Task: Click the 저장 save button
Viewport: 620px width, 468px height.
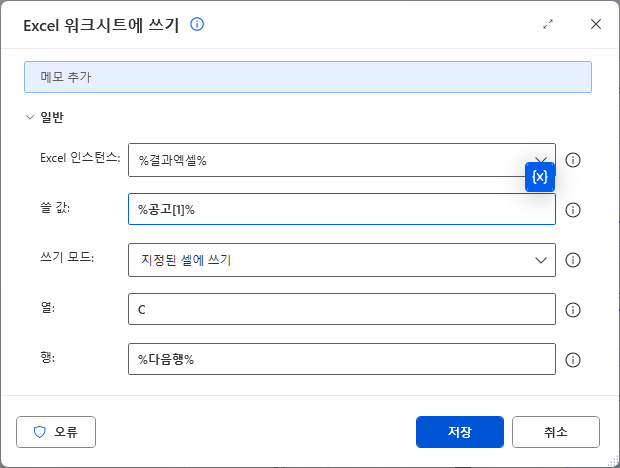Action: (x=460, y=432)
